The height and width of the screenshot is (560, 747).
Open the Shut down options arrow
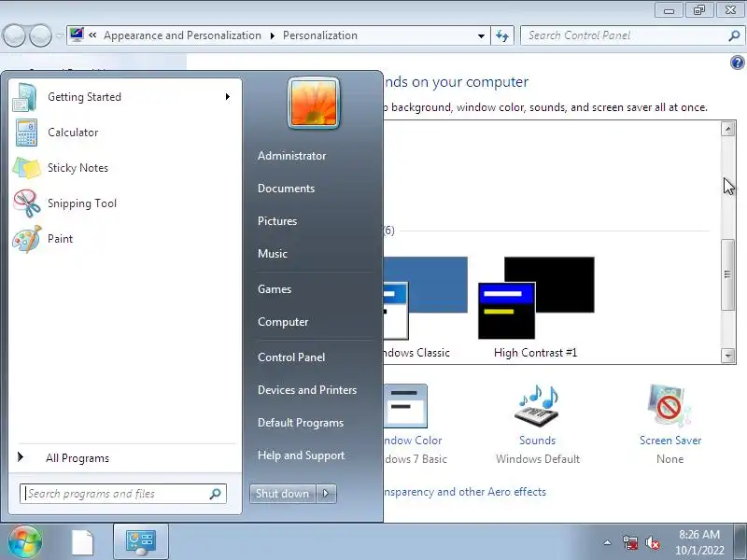(x=326, y=494)
